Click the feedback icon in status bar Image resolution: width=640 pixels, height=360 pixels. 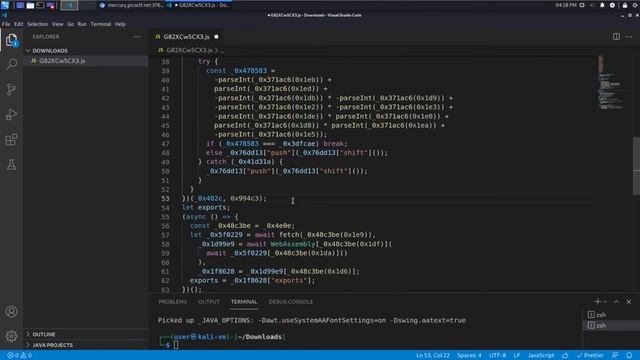[x=615, y=356]
